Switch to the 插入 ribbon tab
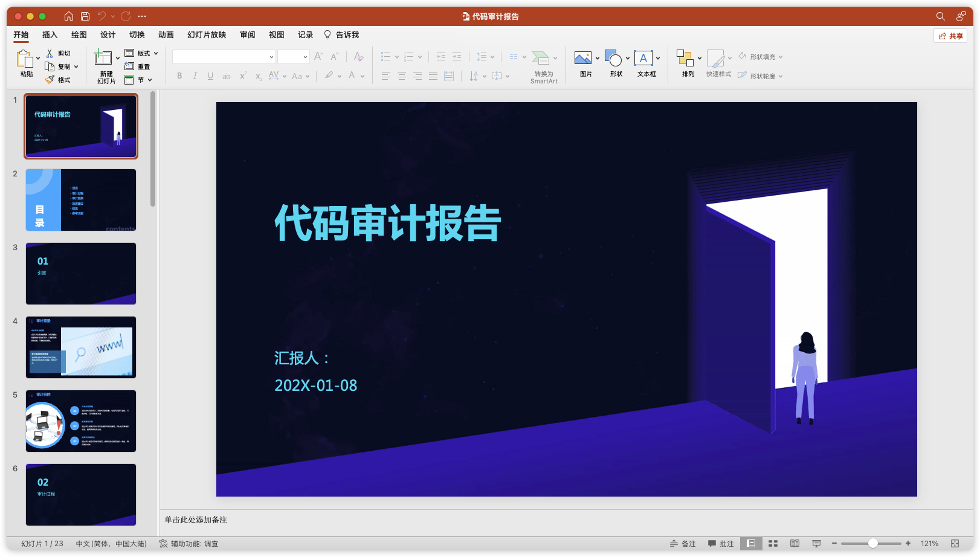This screenshot has width=980, height=557. pyautogui.click(x=50, y=35)
